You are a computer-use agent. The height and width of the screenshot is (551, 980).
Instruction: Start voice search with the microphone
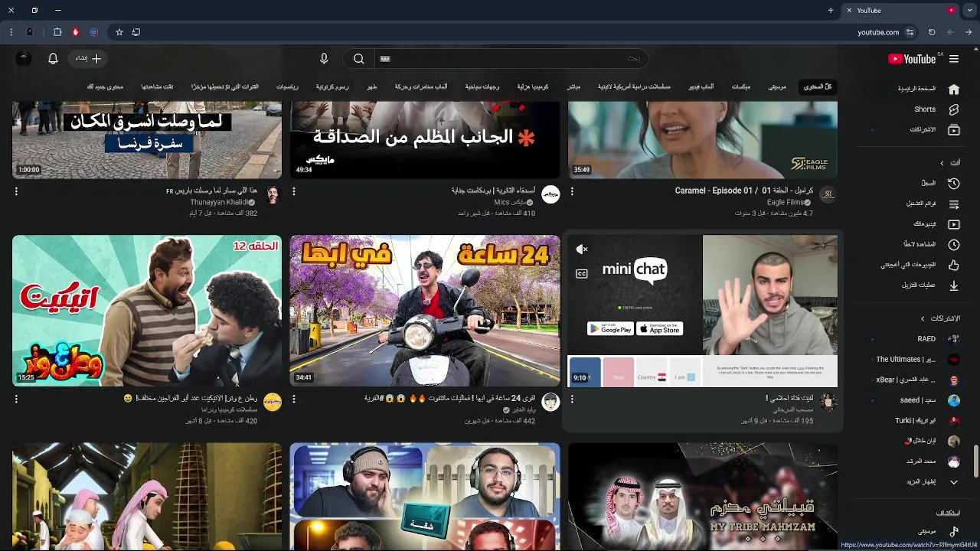324,59
